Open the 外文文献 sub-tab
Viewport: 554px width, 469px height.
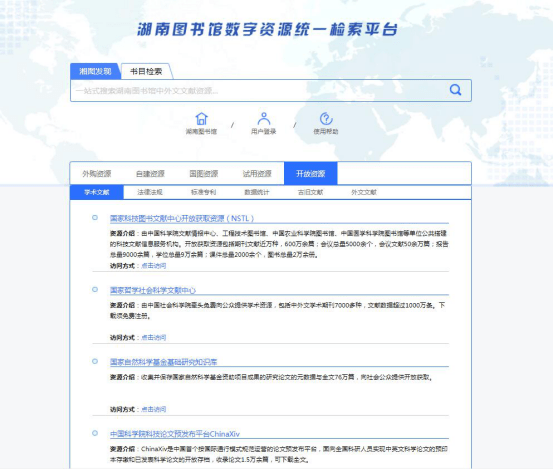(364, 192)
